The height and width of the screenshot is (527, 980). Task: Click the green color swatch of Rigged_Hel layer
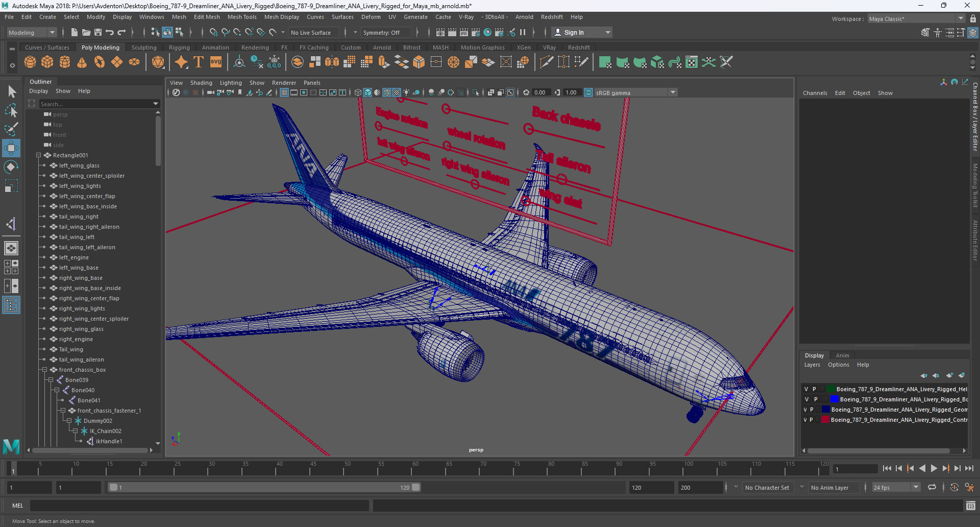click(x=830, y=389)
